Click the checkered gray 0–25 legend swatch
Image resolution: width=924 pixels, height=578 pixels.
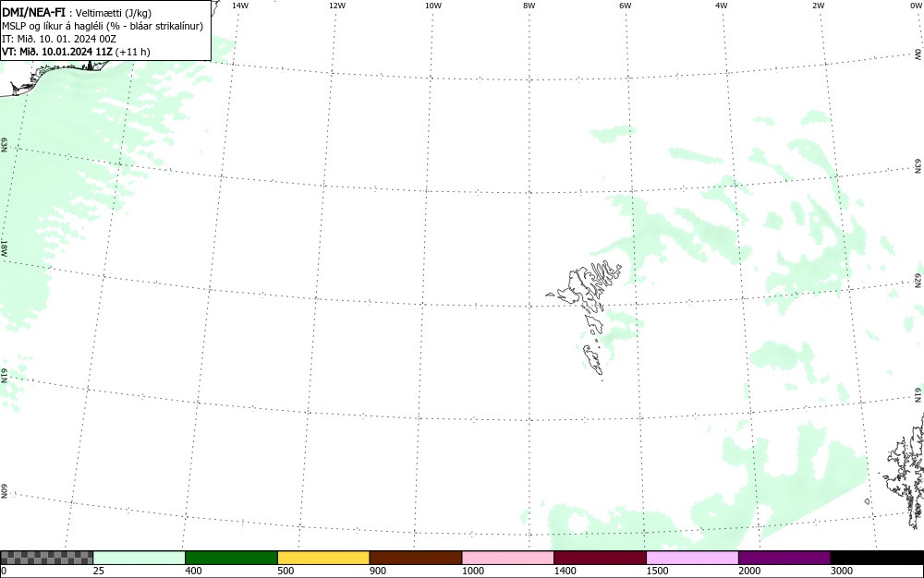pos(46,558)
